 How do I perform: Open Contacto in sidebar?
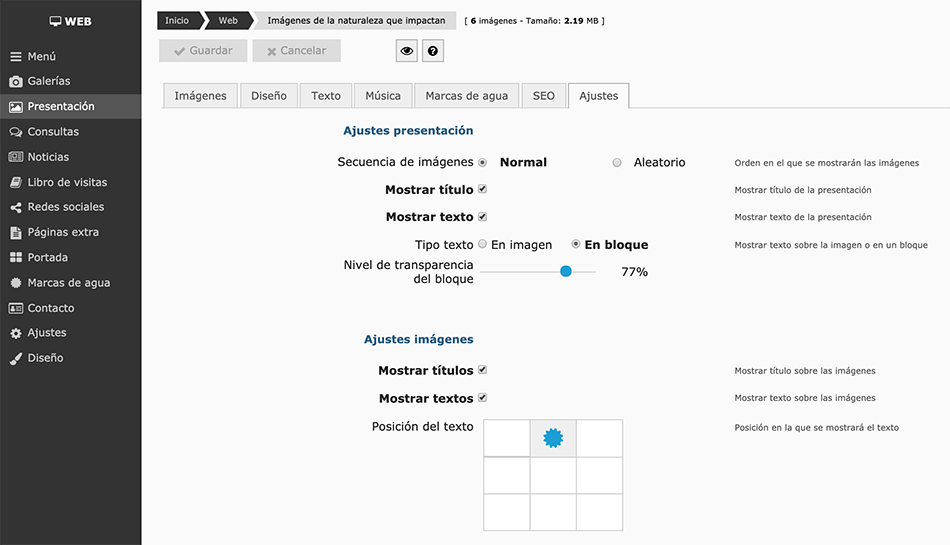pos(70,308)
